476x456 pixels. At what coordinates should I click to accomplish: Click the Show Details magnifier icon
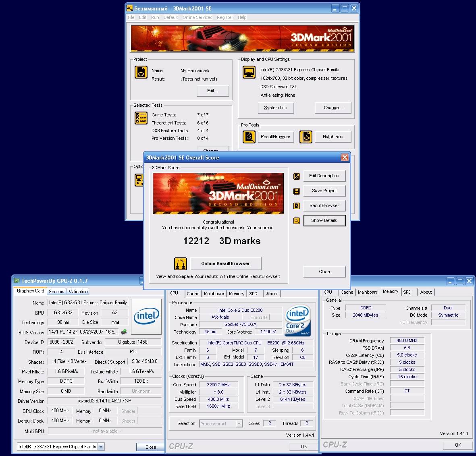pos(297,221)
